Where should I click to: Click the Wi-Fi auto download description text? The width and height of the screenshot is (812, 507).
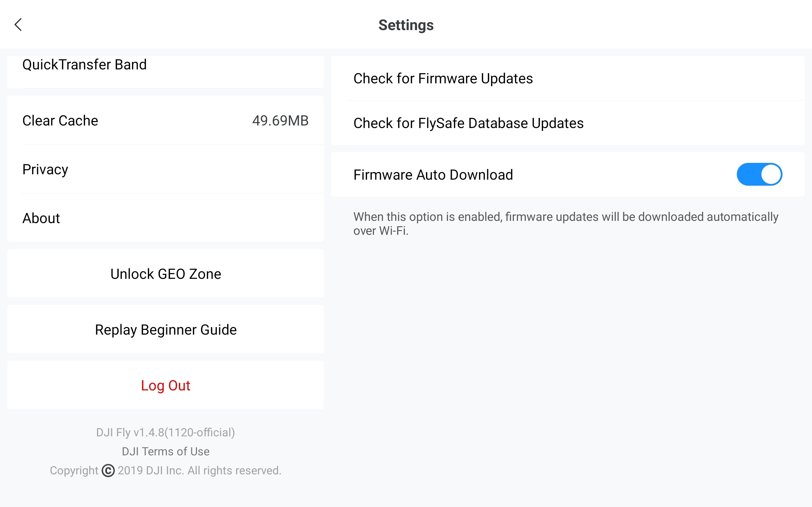[566, 224]
